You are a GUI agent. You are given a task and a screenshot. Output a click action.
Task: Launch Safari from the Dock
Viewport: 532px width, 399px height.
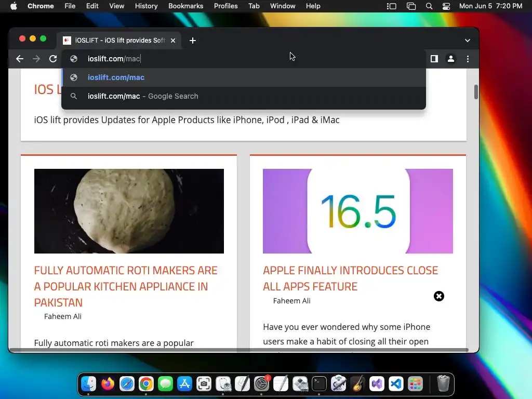point(127,384)
